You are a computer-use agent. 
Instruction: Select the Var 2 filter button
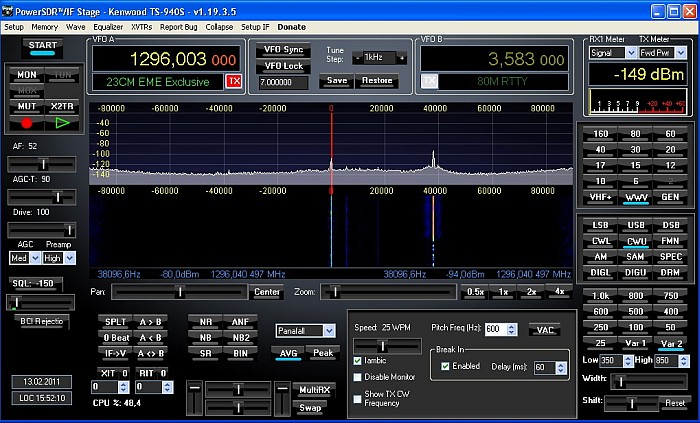point(671,344)
